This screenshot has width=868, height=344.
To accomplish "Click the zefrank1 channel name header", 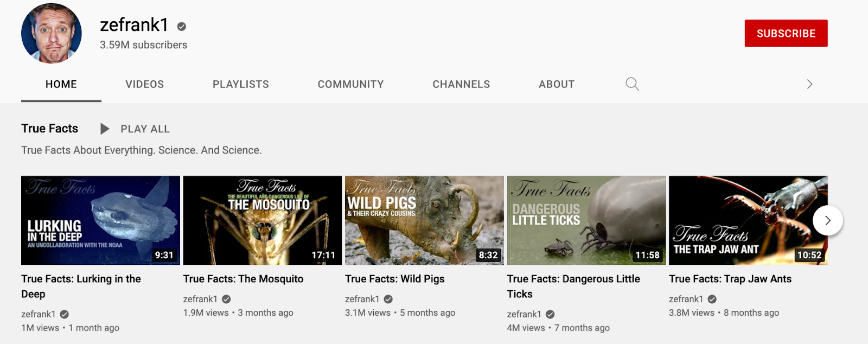I will 135,25.
